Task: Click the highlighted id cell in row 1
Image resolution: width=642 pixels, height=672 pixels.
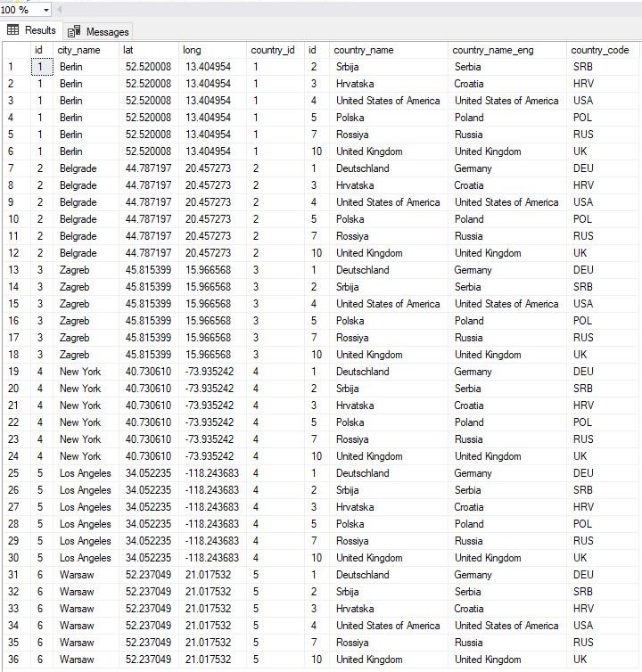Action: pyautogui.click(x=42, y=67)
